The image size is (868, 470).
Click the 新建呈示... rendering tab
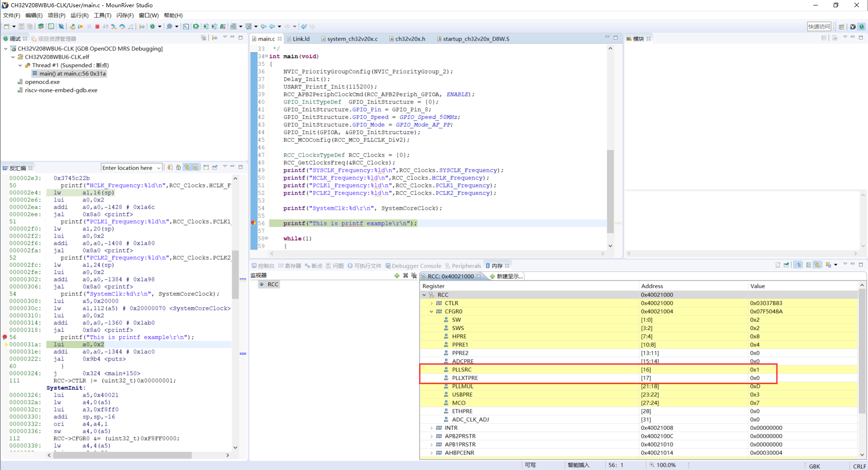pos(507,276)
